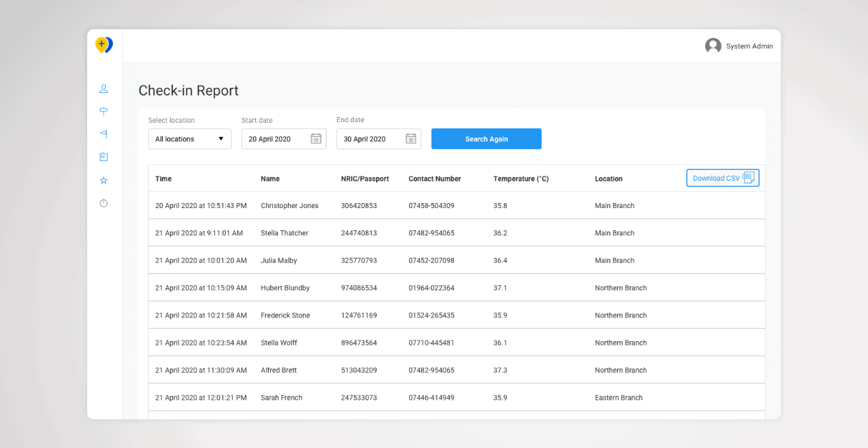Click the End date field 30 April 2020
This screenshot has width=868, height=448.
coord(379,139)
